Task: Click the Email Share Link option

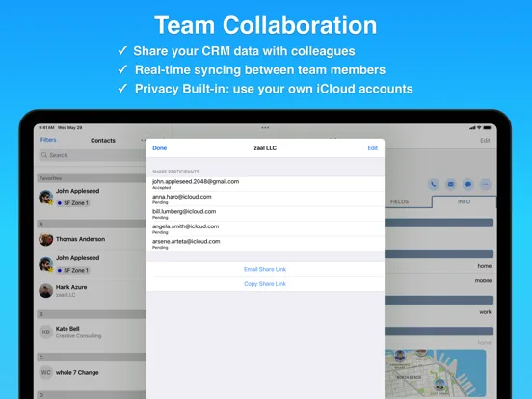Action: coord(265,269)
